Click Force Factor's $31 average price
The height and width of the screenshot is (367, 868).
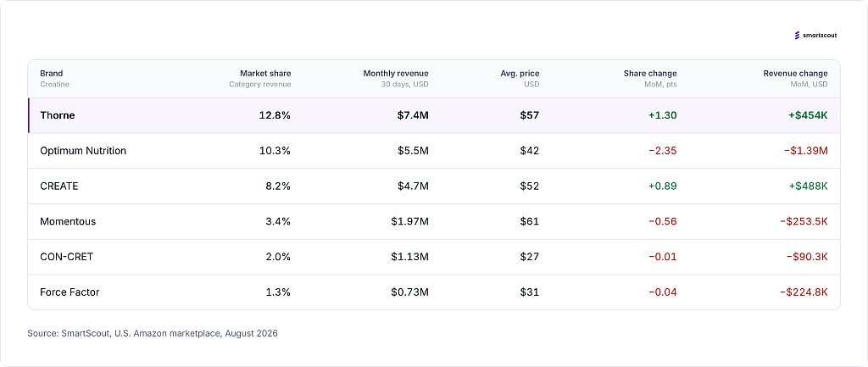click(x=530, y=292)
